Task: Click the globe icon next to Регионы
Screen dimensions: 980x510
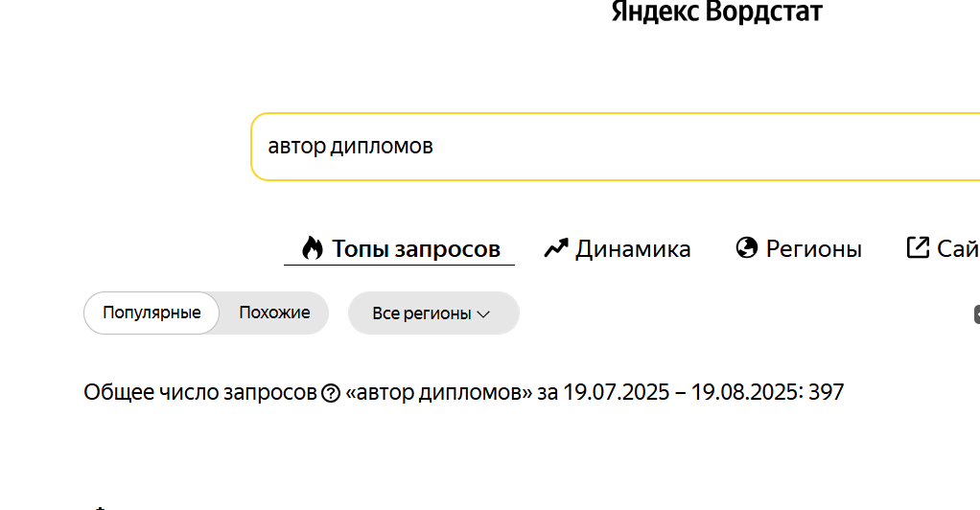Action: pos(747,248)
